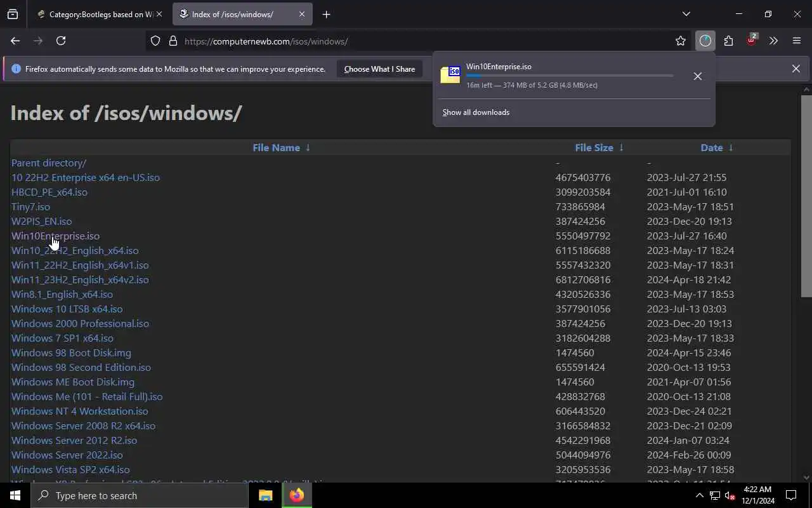Show more tools overflow chevron
This screenshot has height=508, width=812.
click(x=773, y=41)
